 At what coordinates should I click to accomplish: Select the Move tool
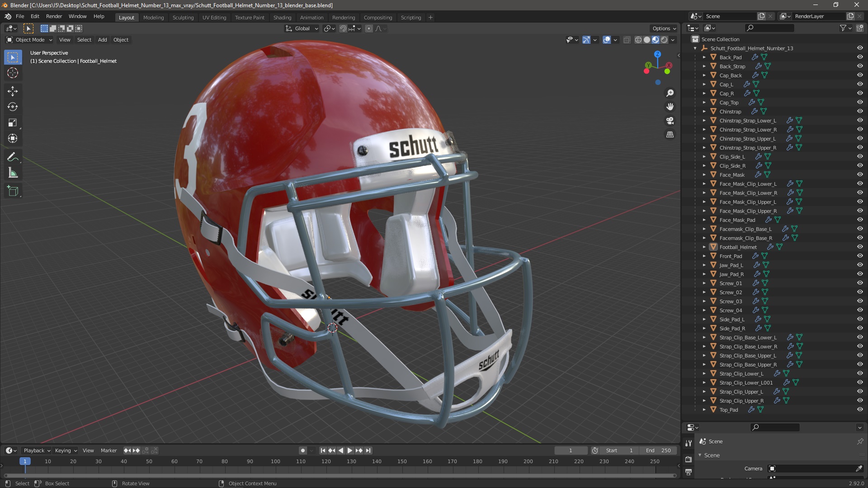[13, 91]
